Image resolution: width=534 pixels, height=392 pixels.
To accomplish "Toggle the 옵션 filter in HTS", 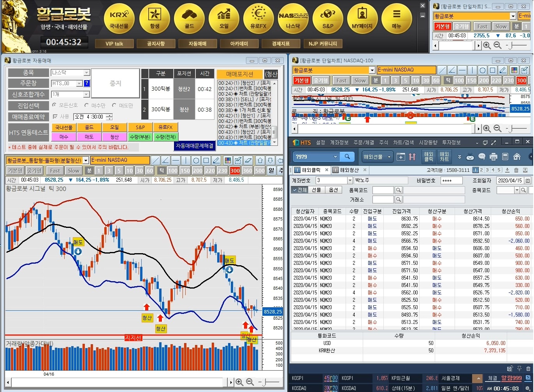I will 334,190.
